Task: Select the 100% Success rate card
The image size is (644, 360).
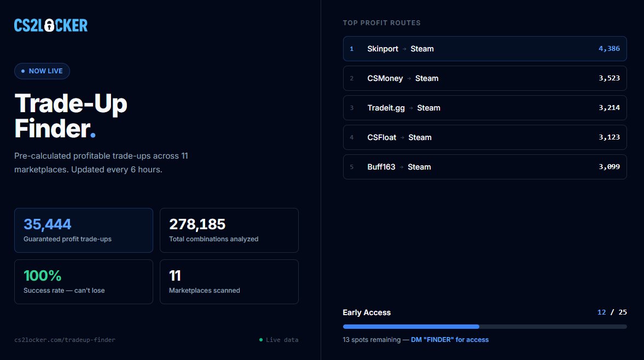Action: click(x=84, y=282)
